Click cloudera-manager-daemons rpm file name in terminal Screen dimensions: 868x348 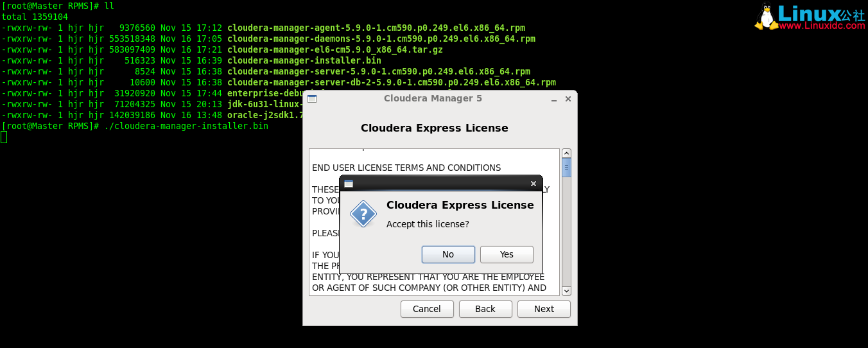pyautogui.click(x=381, y=39)
